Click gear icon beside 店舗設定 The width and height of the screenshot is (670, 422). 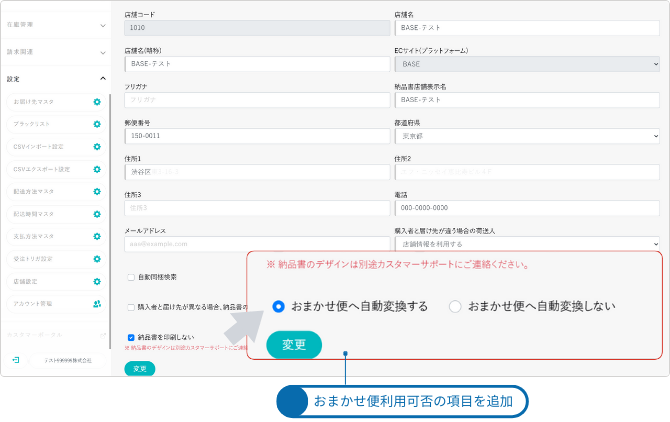(97, 282)
